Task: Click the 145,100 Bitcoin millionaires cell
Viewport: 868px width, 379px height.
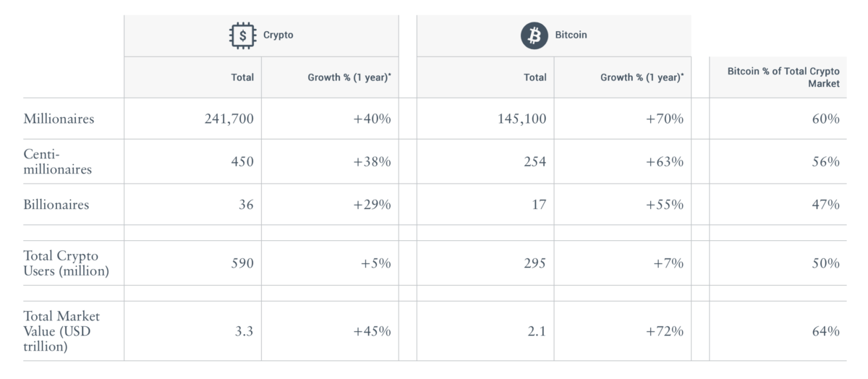Action: click(522, 119)
